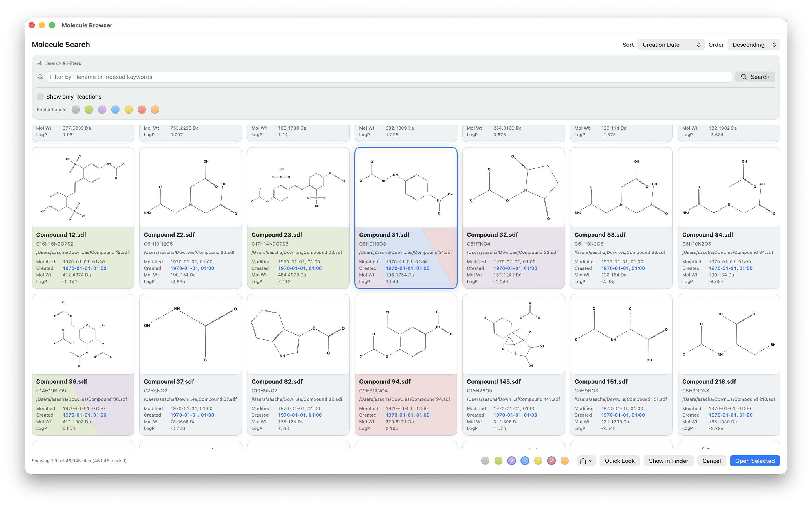Screen dimensions: 812x507
Task: Click Show in Finder button
Action: pyautogui.click(x=668, y=461)
